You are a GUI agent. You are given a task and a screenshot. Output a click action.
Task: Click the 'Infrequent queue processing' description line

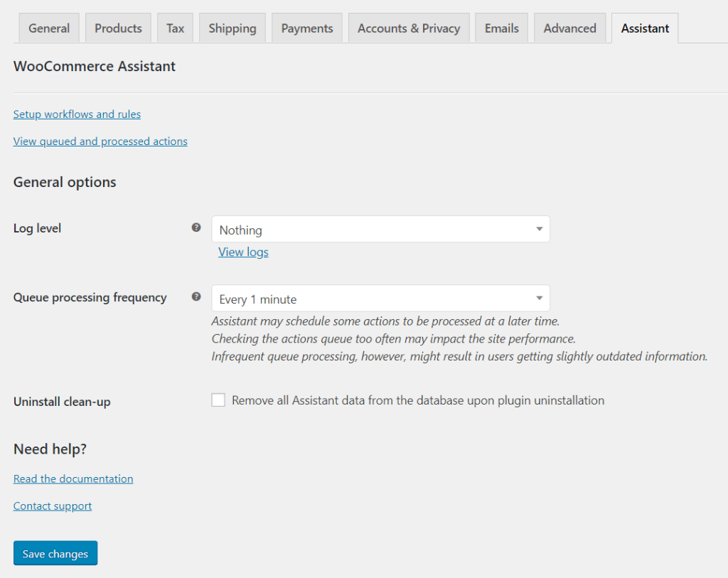point(460,357)
